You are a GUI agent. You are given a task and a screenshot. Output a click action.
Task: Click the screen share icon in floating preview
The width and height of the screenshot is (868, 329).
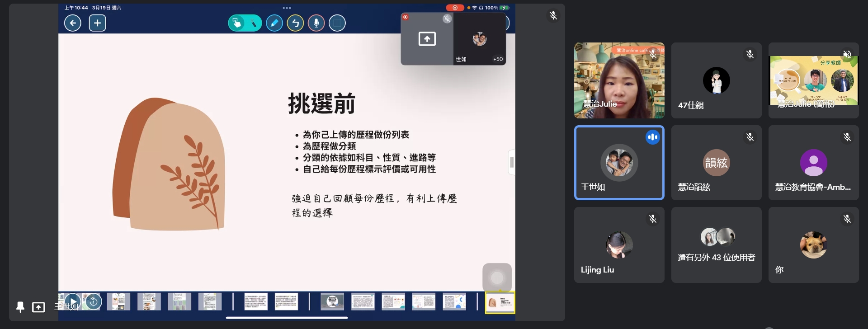pyautogui.click(x=427, y=39)
